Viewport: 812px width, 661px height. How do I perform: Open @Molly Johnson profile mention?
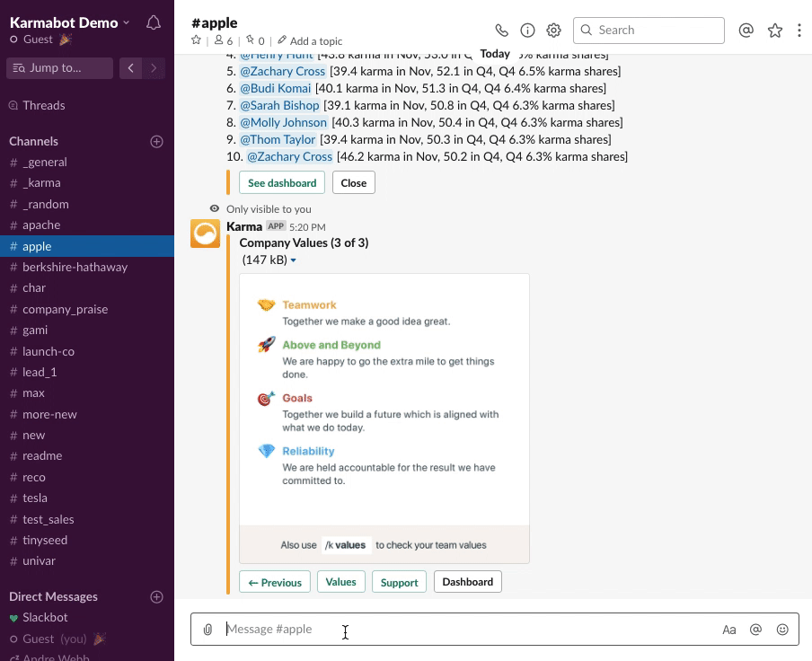[x=283, y=123]
